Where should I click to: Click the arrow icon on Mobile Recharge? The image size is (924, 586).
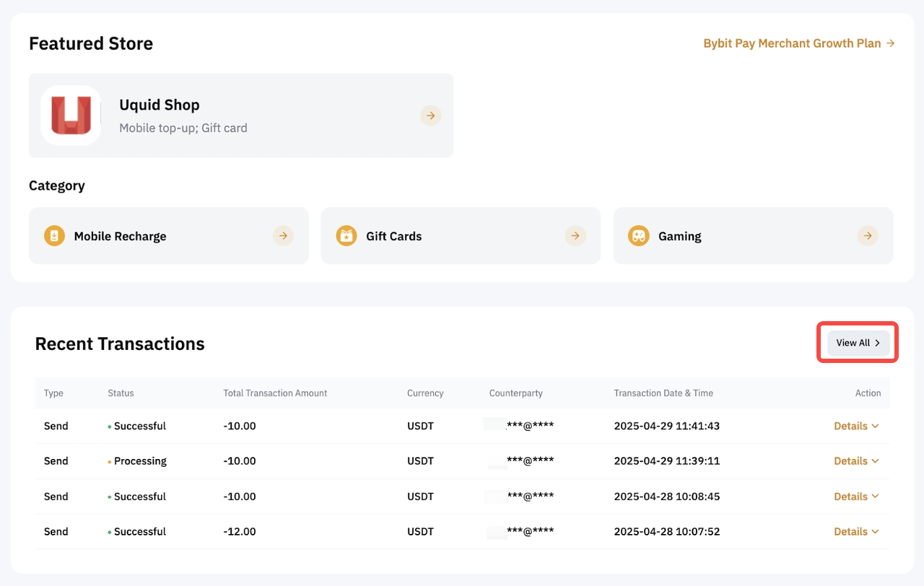click(x=283, y=236)
